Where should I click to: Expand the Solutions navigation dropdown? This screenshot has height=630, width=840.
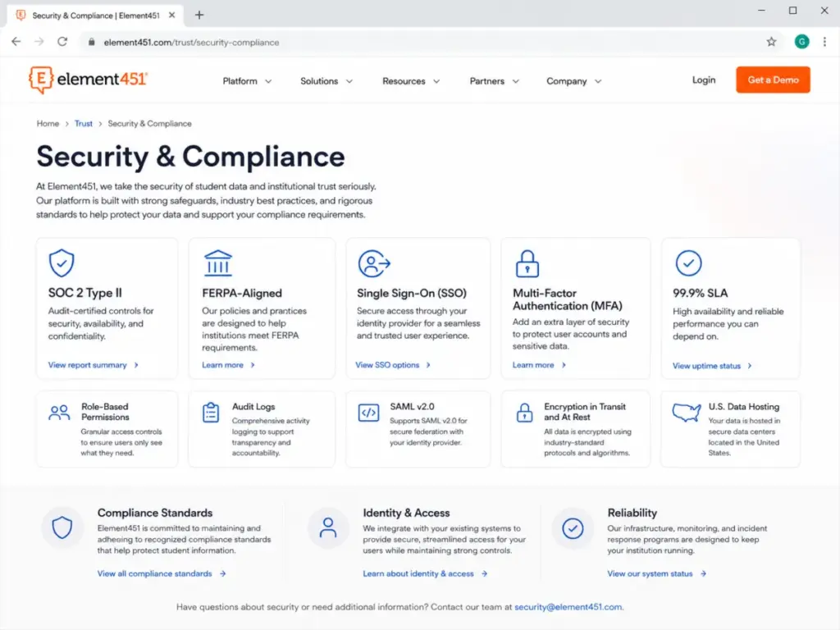pos(326,81)
